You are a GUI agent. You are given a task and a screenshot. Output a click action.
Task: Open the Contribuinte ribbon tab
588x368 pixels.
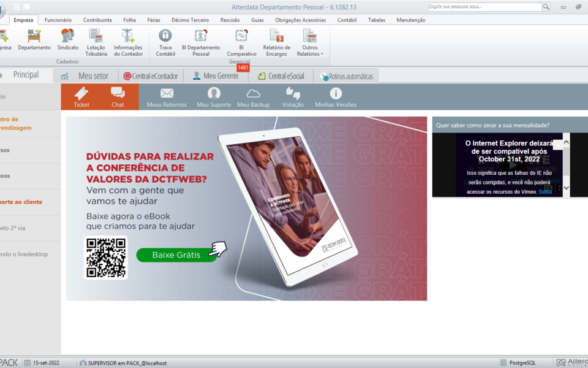tap(97, 20)
